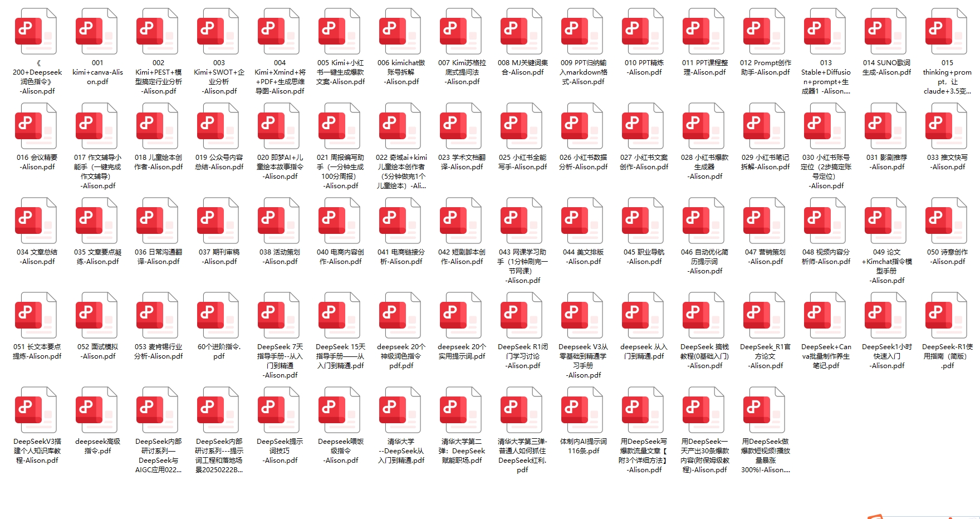Select the DeepSeek+Canva批量制作 PDF icon
The height and width of the screenshot is (519, 980).
[x=825, y=315]
